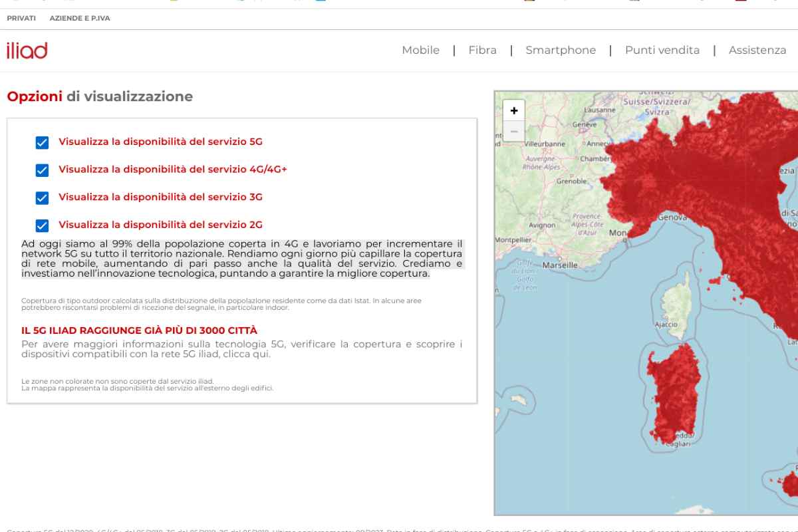
Task: Go to the Smartphone section
Action: 561,51
